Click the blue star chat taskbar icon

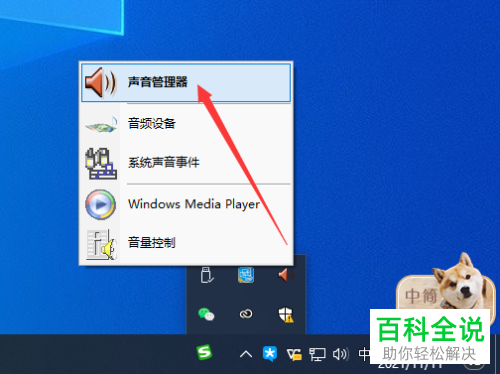(x=270, y=354)
